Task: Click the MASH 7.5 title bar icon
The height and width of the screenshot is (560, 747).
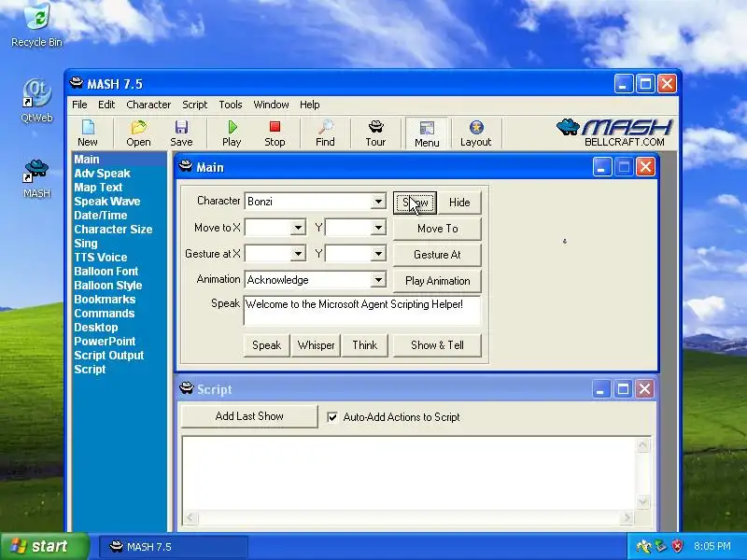Action: click(77, 83)
